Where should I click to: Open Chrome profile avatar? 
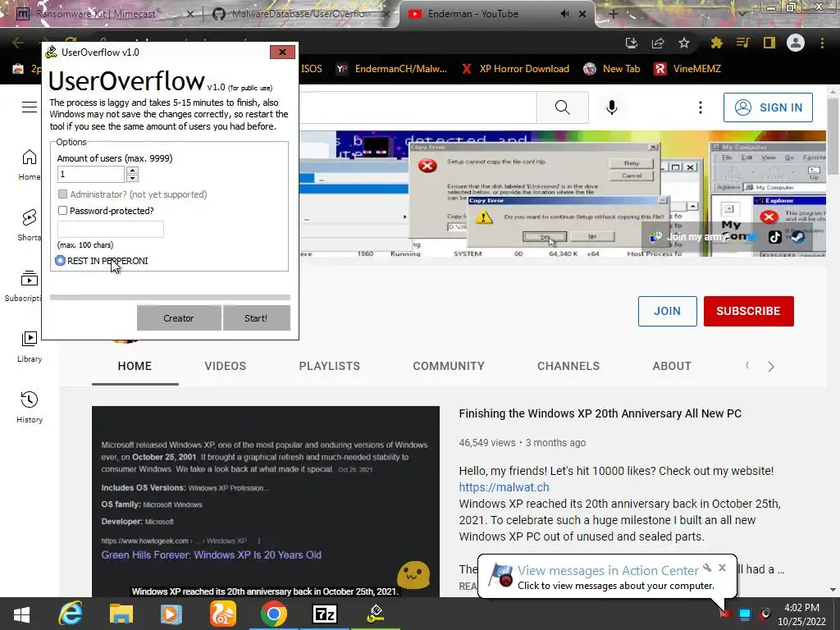(796, 43)
